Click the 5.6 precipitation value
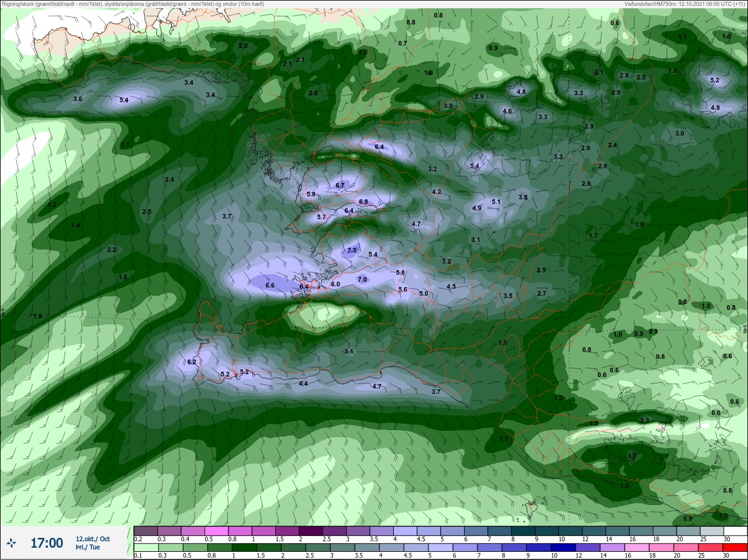 click(403, 289)
